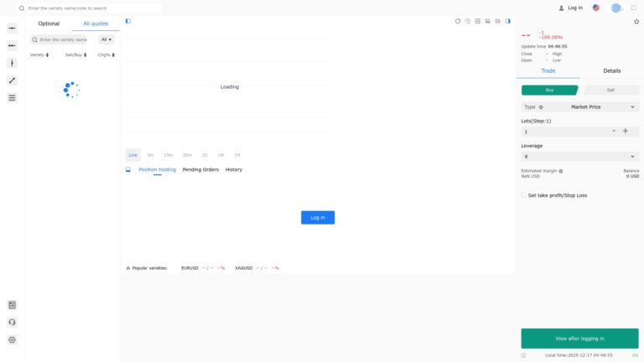Open settings gear in left sidebar
Screen dimensions: 644x362
[12, 340]
